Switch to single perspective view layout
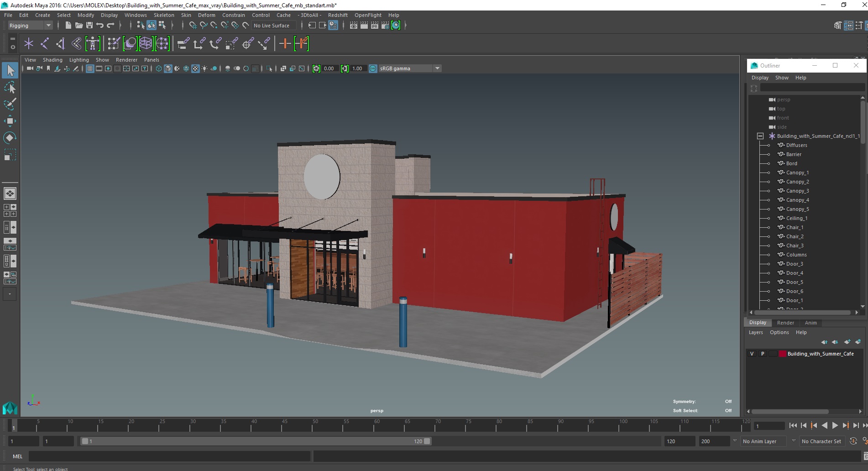 [10, 194]
